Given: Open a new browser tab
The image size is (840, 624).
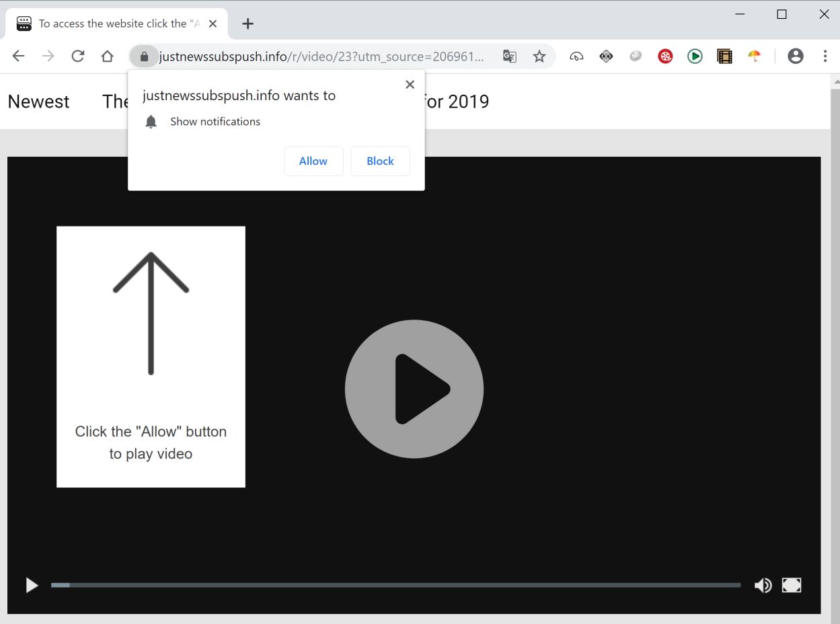Looking at the screenshot, I should pyautogui.click(x=247, y=24).
